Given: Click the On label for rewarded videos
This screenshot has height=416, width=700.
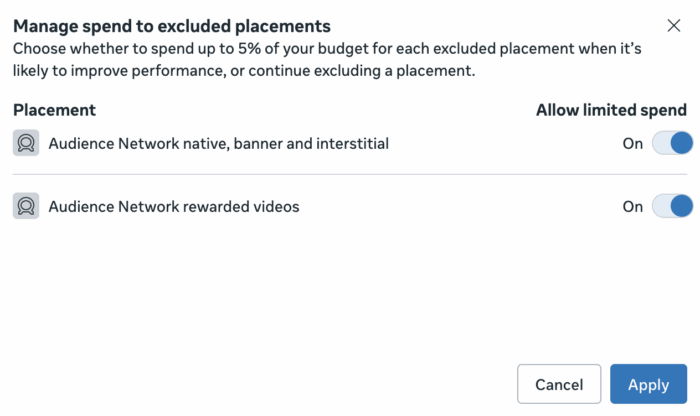Looking at the screenshot, I should (x=632, y=207).
